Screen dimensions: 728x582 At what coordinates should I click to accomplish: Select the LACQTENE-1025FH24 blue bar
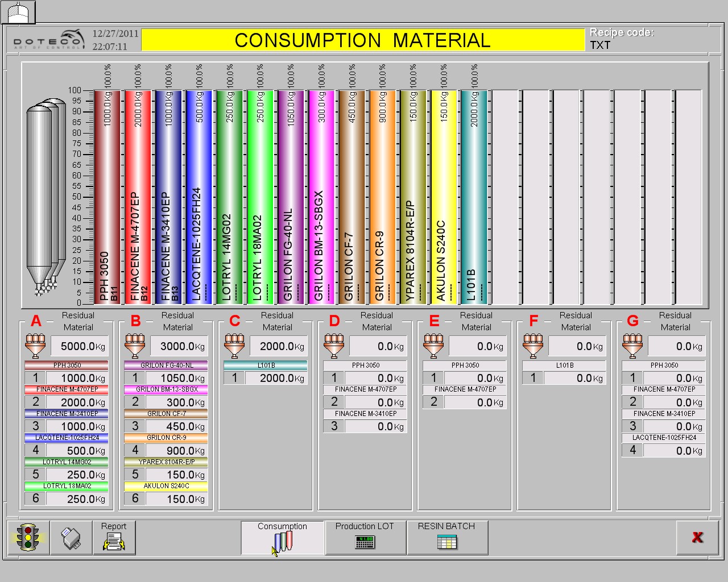tap(200, 197)
